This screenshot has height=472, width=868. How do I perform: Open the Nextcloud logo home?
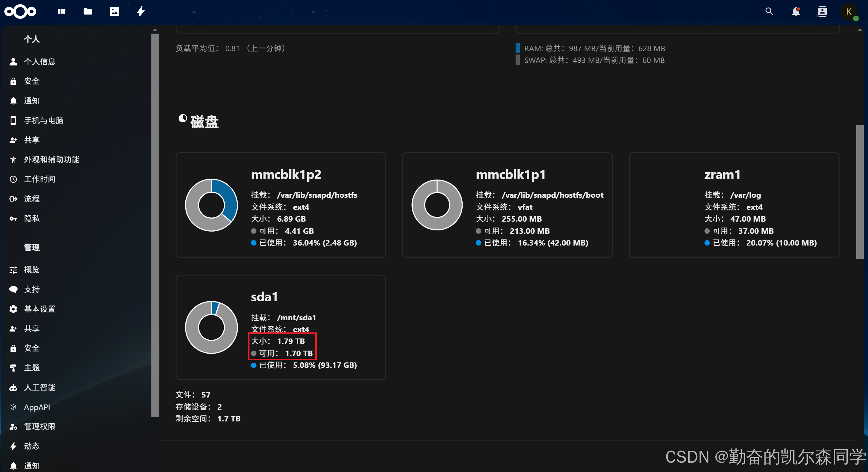click(20, 12)
